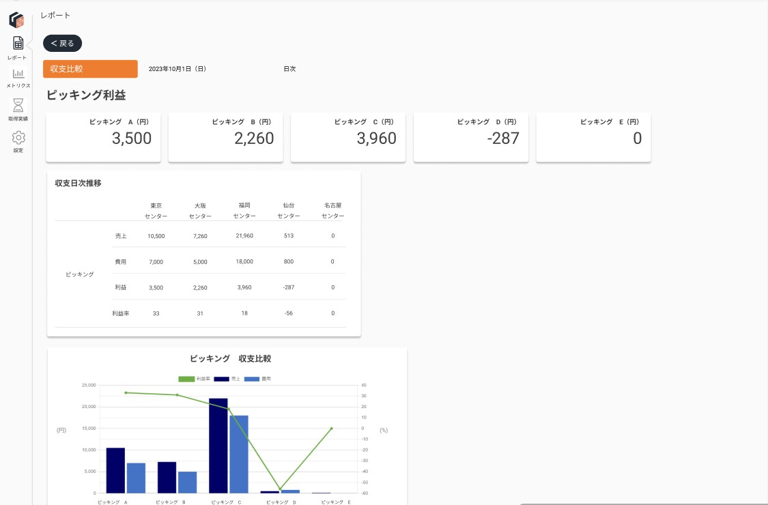Click the 売上 row label
768x505 pixels.
[120, 236]
